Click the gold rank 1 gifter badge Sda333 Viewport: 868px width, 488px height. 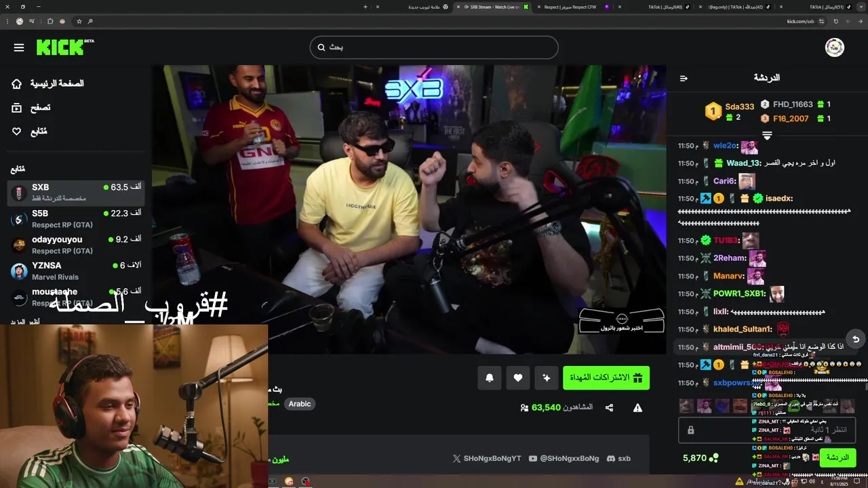click(713, 111)
